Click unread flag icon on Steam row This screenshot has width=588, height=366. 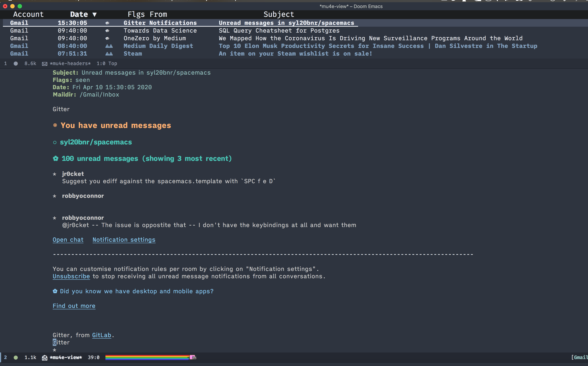[x=109, y=54]
